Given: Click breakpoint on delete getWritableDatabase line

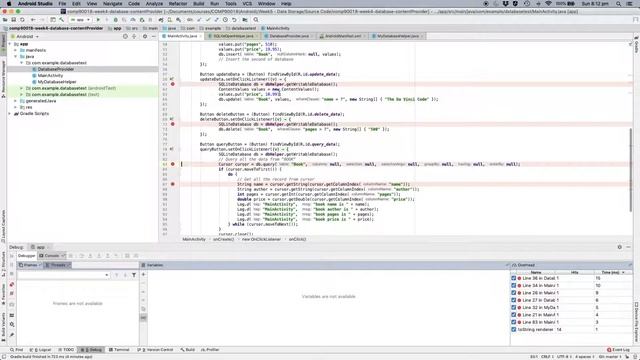Looking at the screenshot, I should 173,124.
